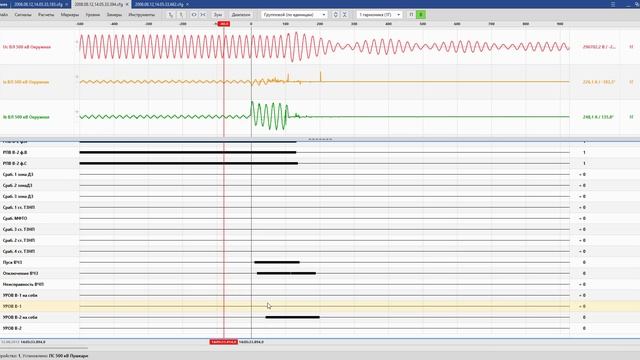
Task: Toggle H button on orange Ia signal row
Action: [631, 82]
